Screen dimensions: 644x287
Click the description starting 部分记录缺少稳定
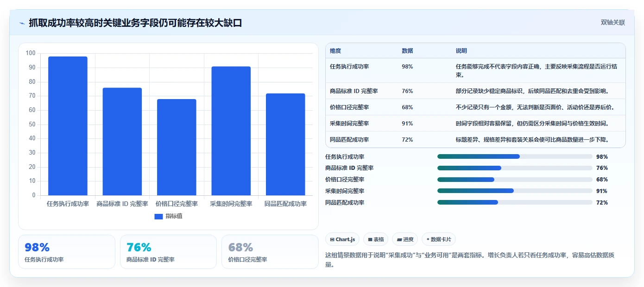532,91
